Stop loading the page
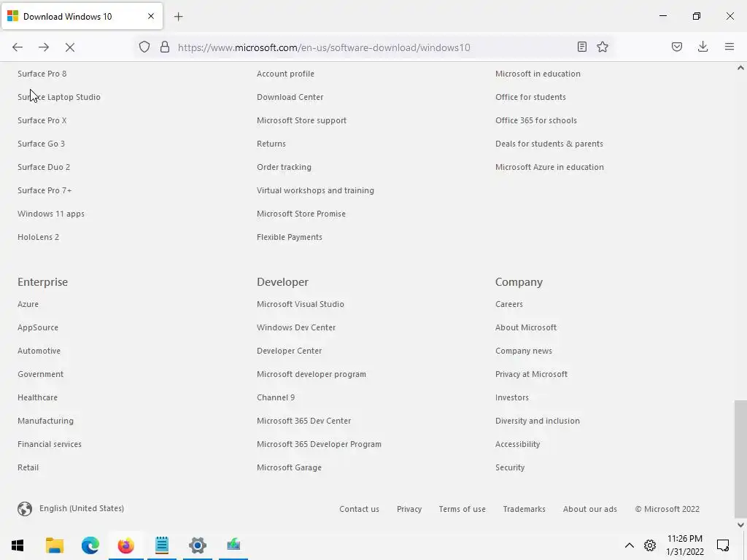This screenshot has width=747, height=560. 70,47
